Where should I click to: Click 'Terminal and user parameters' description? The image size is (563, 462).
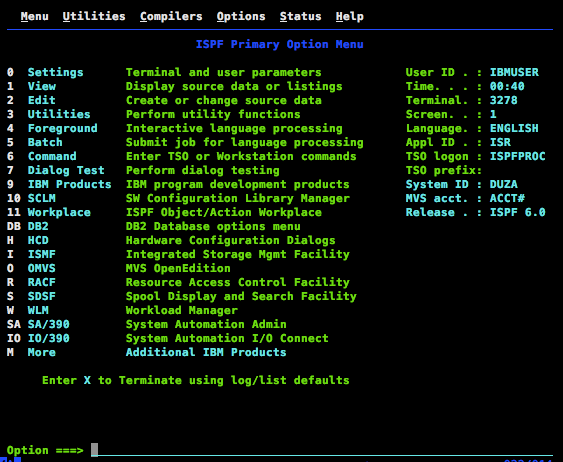coord(224,72)
